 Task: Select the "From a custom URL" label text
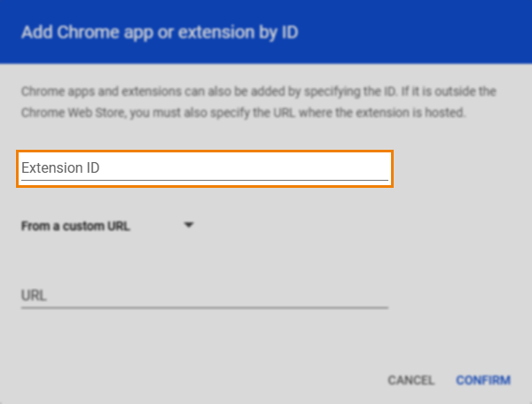[75, 226]
